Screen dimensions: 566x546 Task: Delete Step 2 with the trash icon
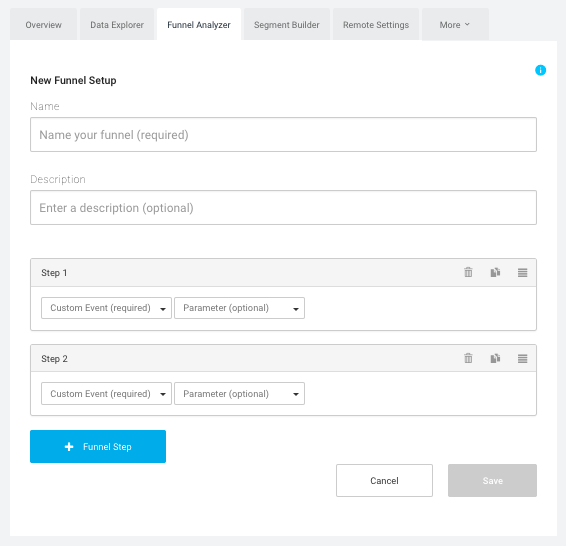click(468, 358)
